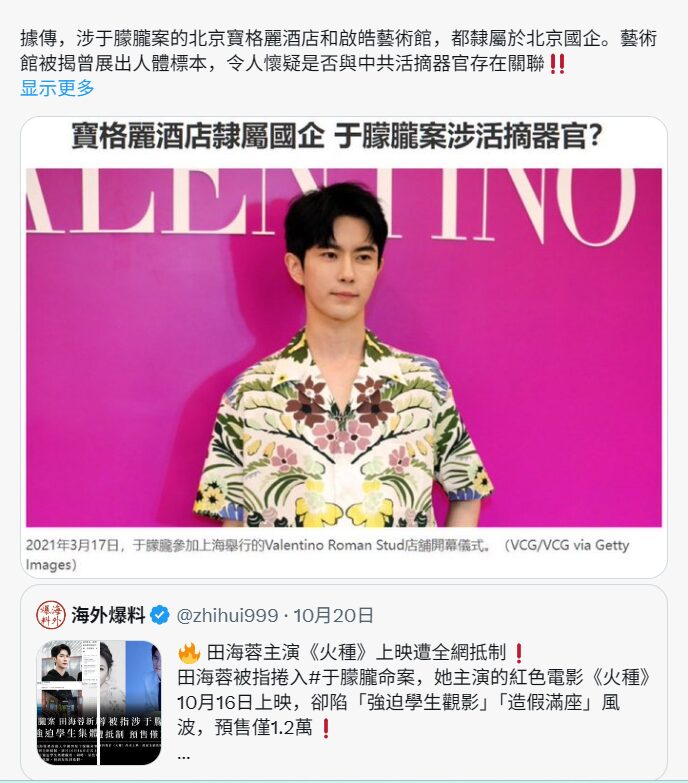The width and height of the screenshot is (688, 783).
Task: Open the quoted tweet's collage thumbnail
Action: [x=99, y=702]
